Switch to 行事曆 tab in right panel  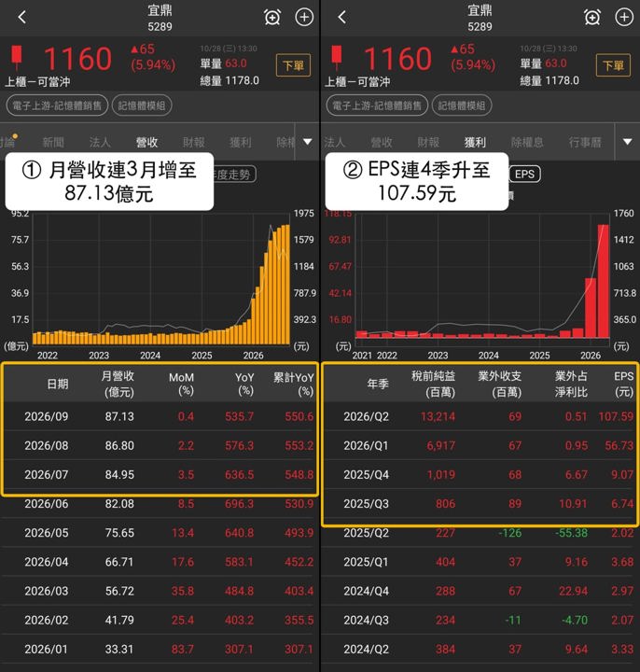(585, 142)
